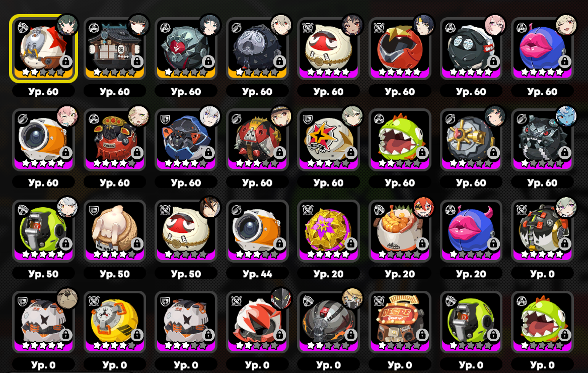588x373 pixels.
Task: Open the shrimp noodle bowl engine
Action: (x=400, y=231)
